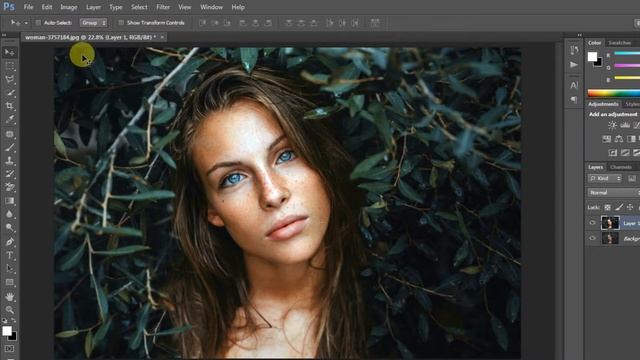This screenshot has width=640, height=360.
Task: Select the Rectangular Marquee tool
Action: (10, 66)
